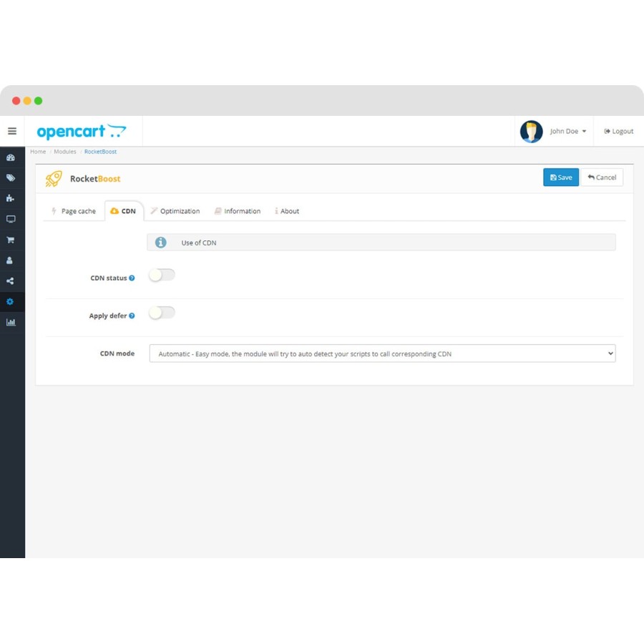
Task: Click the CDN status label
Action: point(109,278)
